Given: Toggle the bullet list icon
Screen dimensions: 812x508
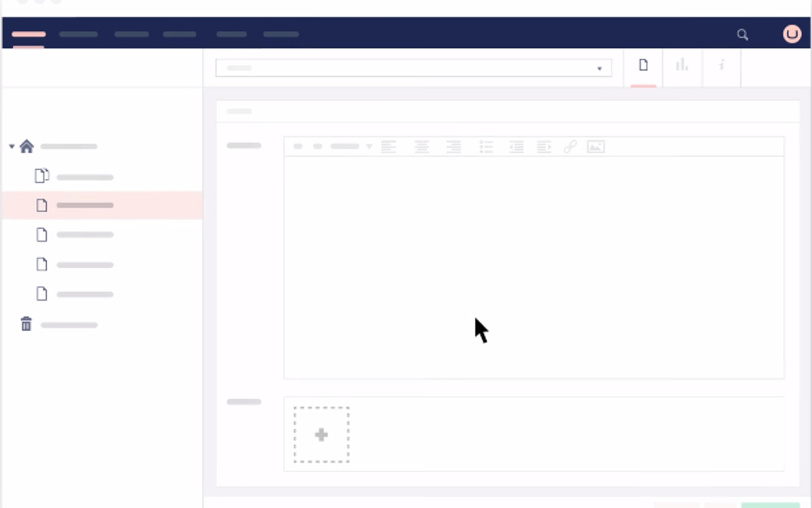Looking at the screenshot, I should point(486,147).
